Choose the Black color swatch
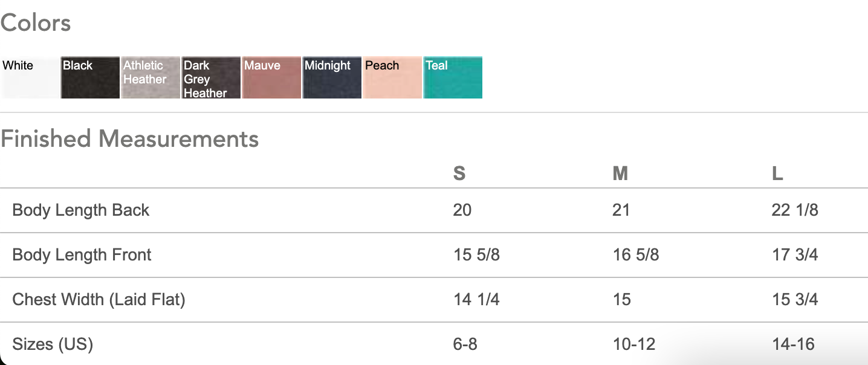This screenshot has width=868, height=365. click(x=91, y=77)
